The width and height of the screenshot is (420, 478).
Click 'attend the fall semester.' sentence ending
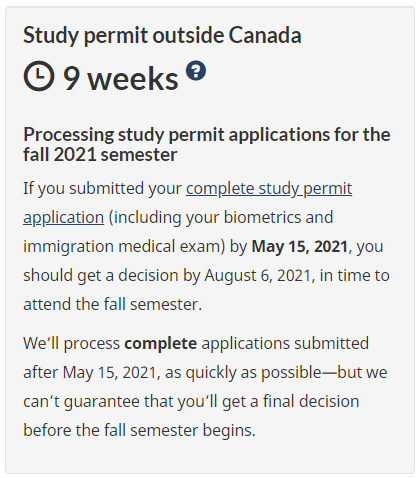(112, 304)
